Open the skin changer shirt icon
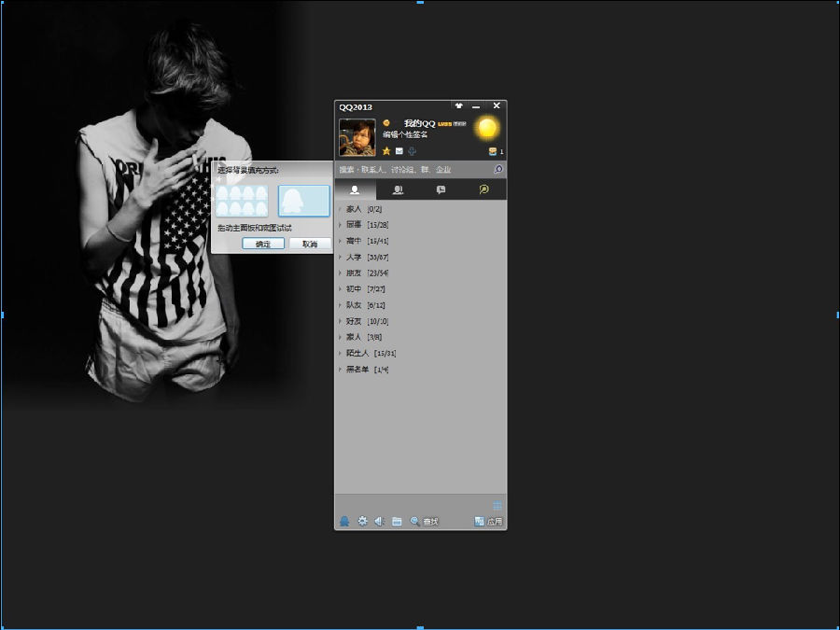The image size is (840, 630). [458, 106]
